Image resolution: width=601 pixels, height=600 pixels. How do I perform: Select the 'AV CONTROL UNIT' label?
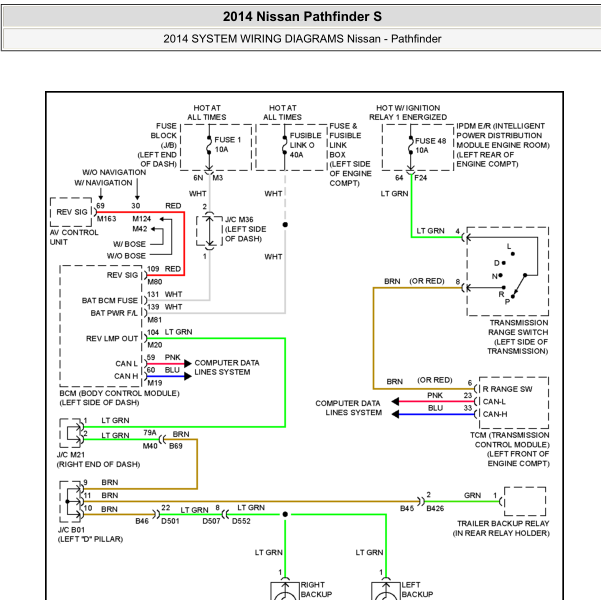tap(74, 237)
